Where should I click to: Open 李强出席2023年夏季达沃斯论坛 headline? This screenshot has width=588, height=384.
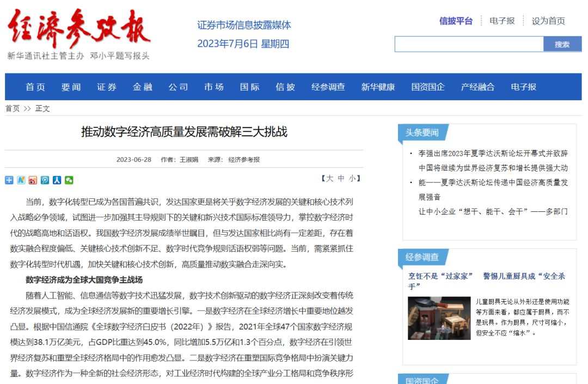[x=493, y=154]
